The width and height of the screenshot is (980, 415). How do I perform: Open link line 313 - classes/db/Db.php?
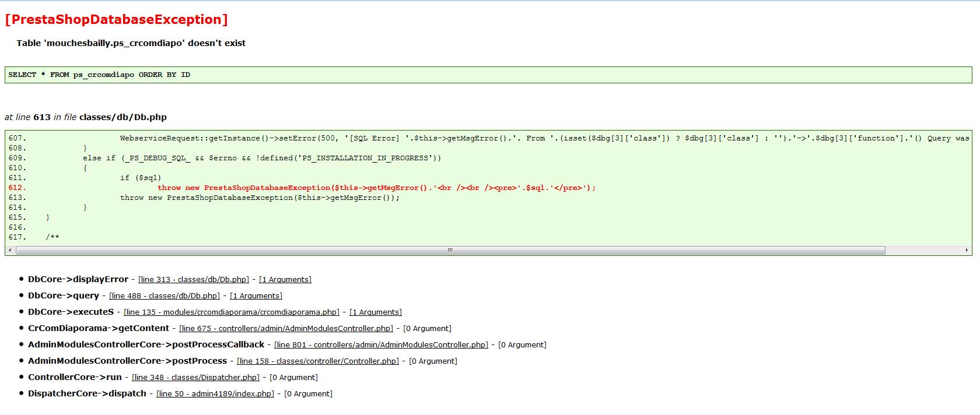pos(194,280)
